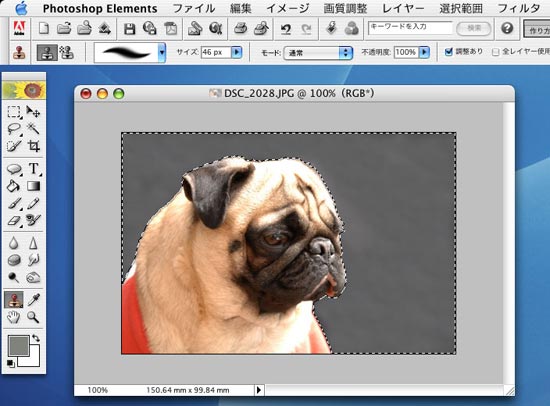
Task: Select the Lasso tool
Action: tap(14, 129)
